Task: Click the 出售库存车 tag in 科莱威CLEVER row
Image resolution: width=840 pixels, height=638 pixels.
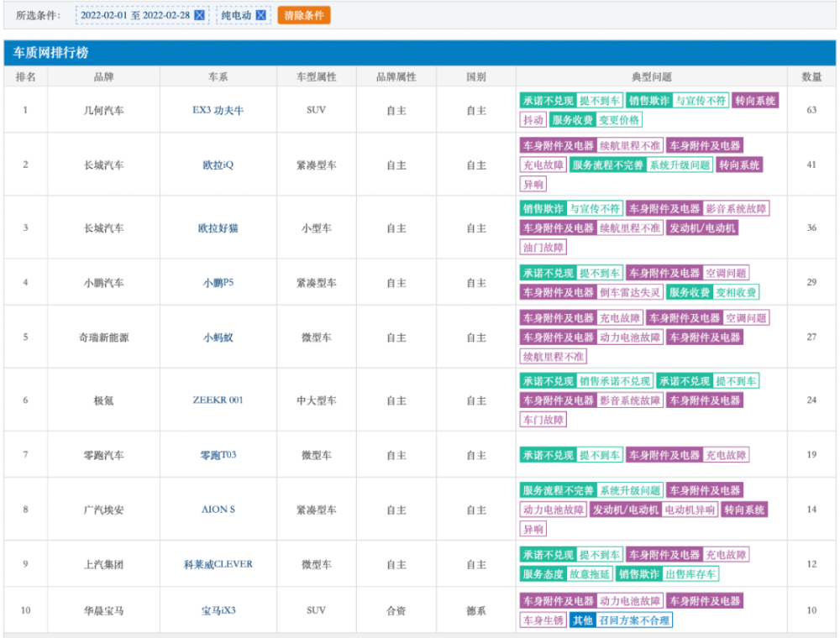Action: point(690,573)
